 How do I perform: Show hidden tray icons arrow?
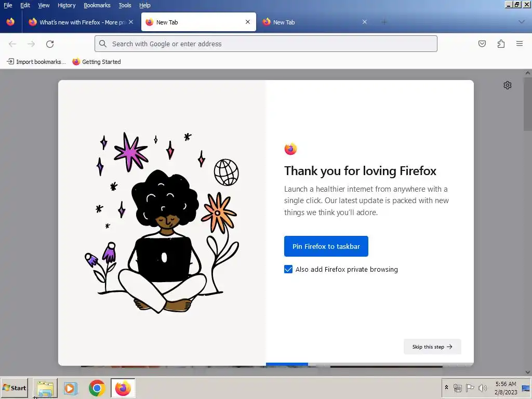click(x=446, y=388)
